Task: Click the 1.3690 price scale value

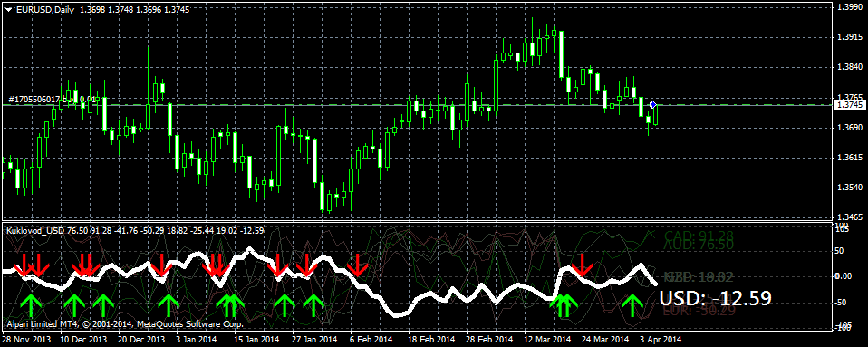Action: [x=849, y=127]
